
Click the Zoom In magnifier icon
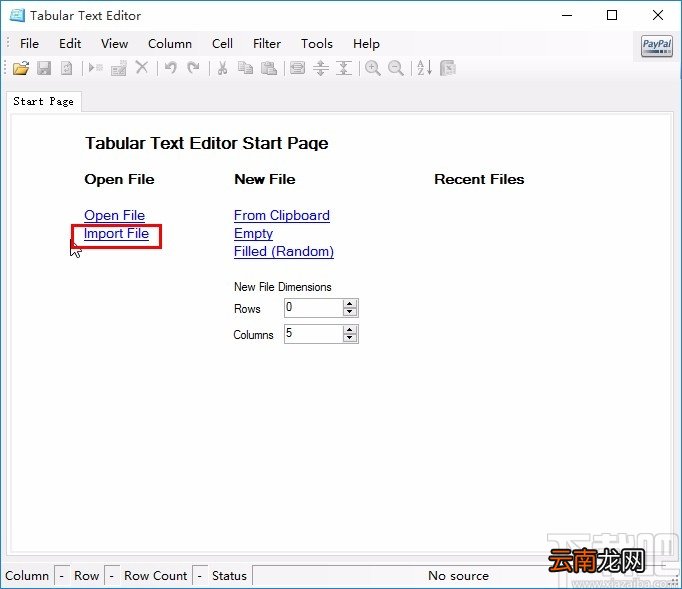point(373,68)
